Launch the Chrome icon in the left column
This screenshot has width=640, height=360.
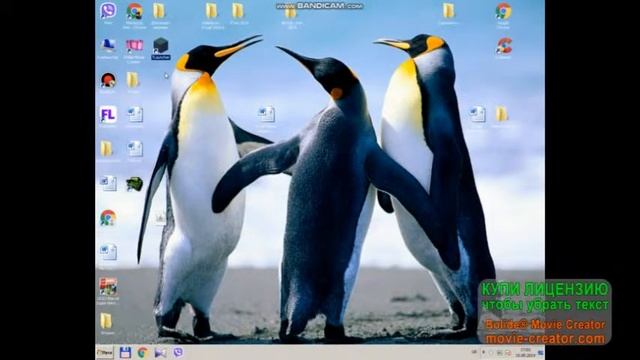[x=108, y=218]
